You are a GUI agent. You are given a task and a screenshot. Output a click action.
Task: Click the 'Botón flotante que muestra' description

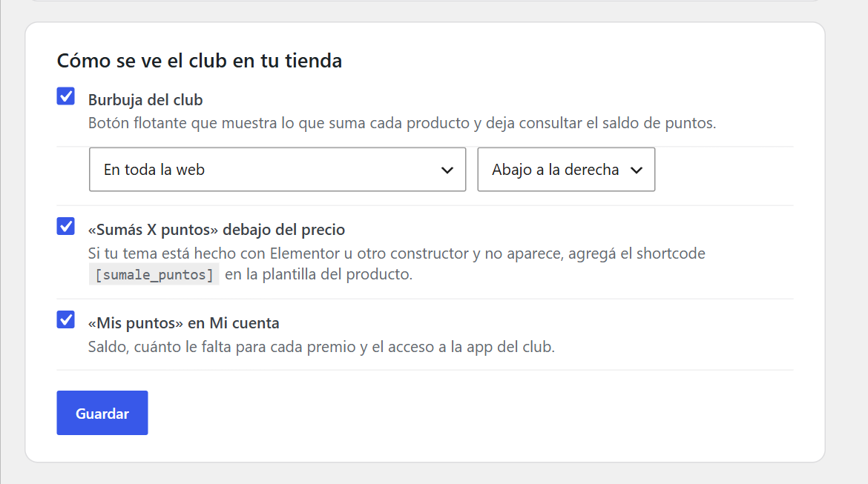click(x=402, y=123)
